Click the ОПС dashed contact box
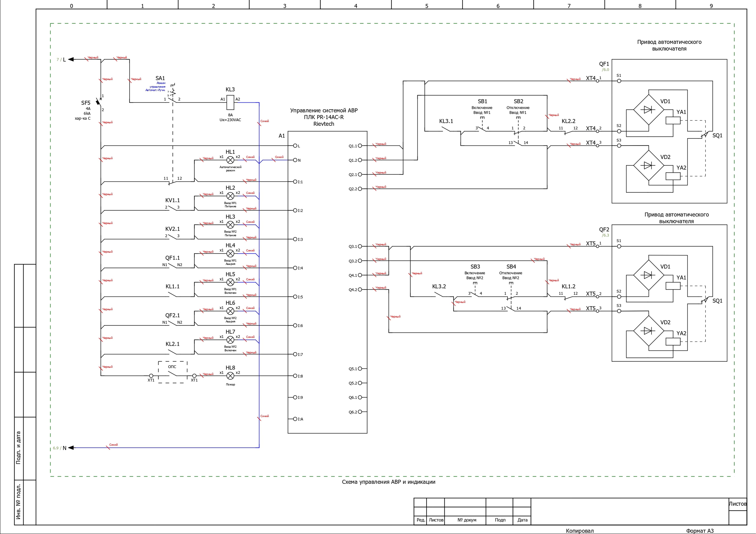Image resolution: width=756 pixels, height=534 pixels. coord(172,372)
